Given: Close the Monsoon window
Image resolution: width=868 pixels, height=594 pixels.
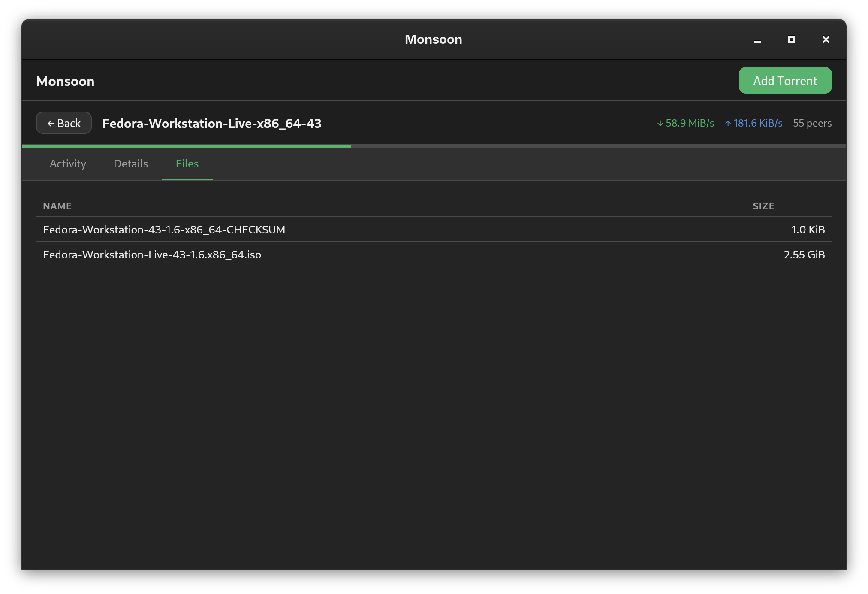Looking at the screenshot, I should pos(826,39).
